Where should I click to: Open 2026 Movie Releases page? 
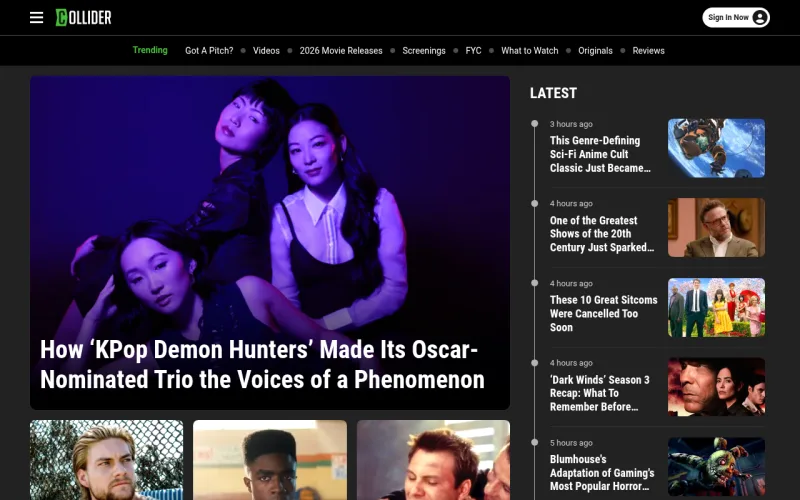click(x=341, y=51)
